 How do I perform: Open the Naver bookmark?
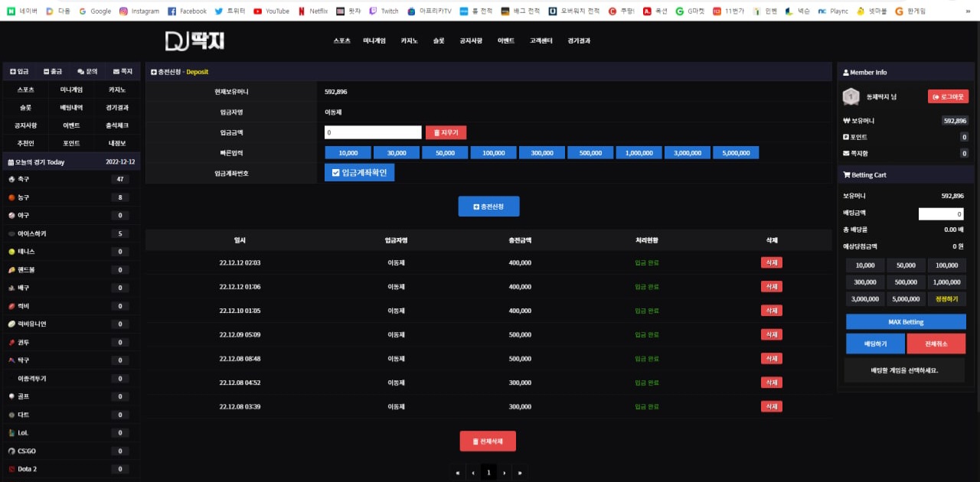(x=21, y=11)
